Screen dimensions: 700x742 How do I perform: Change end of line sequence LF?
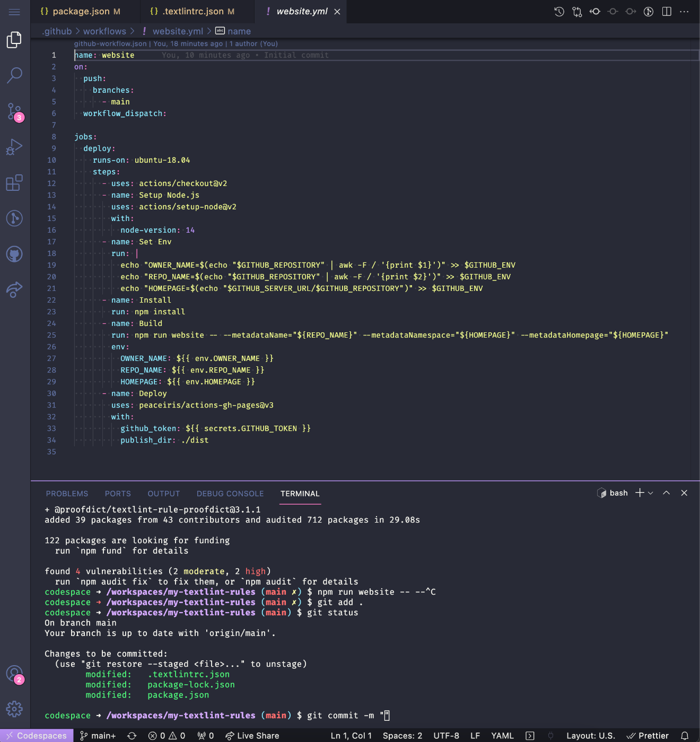475,736
